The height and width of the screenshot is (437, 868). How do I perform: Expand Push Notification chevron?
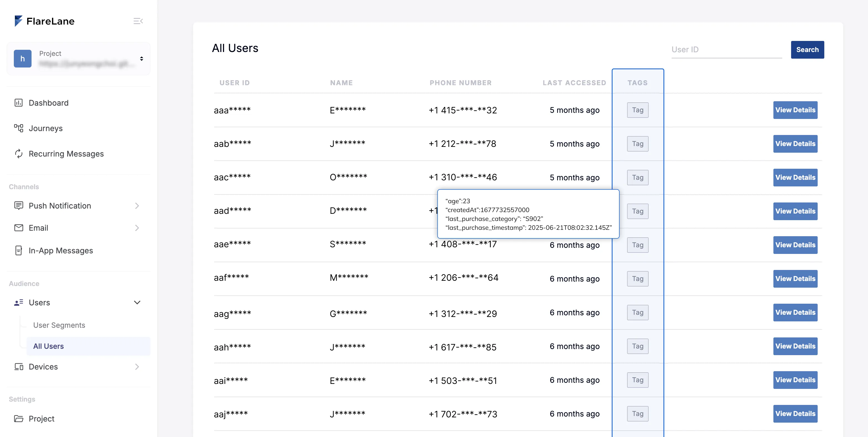tap(137, 206)
